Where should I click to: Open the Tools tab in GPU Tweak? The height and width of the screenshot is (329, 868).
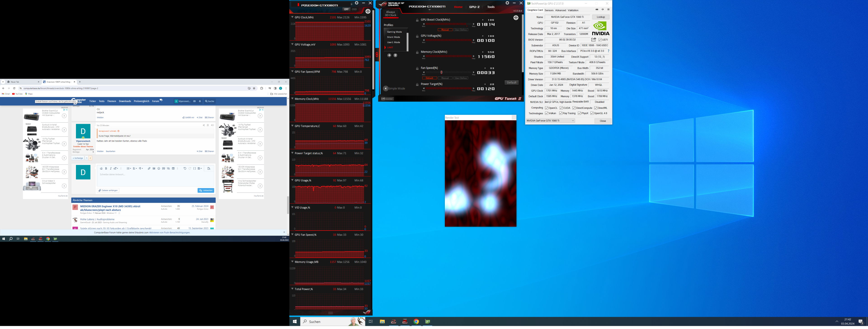(491, 7)
